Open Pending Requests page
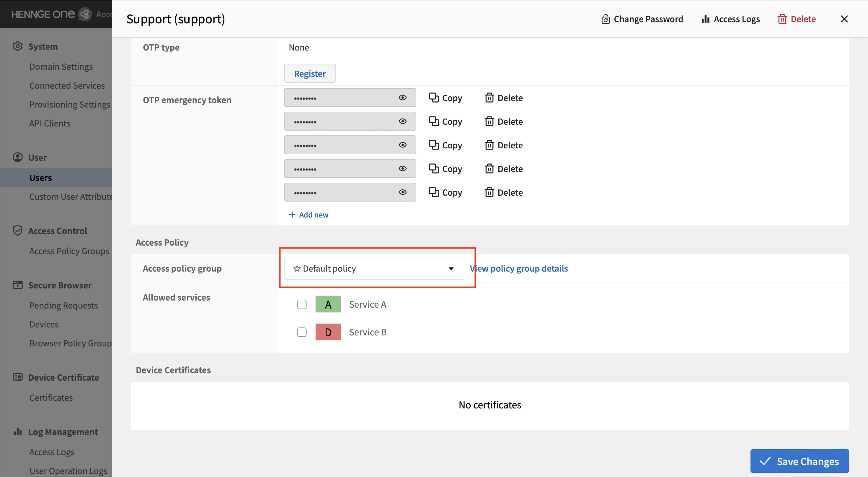Viewport: 868px width, 477px height. point(63,305)
